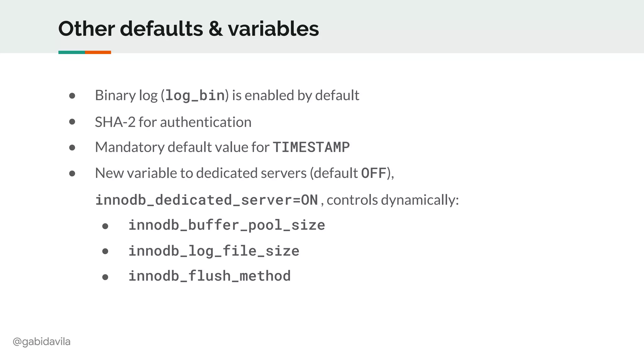Click the "is enabled by default" text
This screenshot has height=362, width=644.
pos(296,95)
